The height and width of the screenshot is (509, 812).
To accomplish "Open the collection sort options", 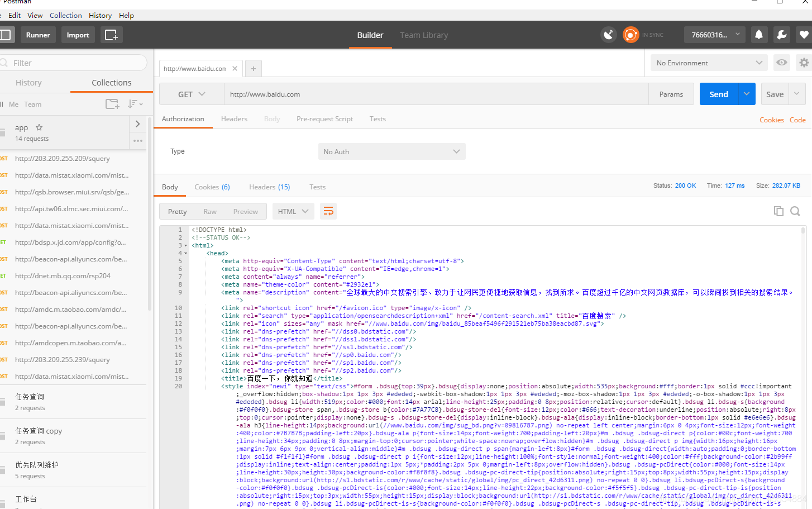I will (135, 104).
